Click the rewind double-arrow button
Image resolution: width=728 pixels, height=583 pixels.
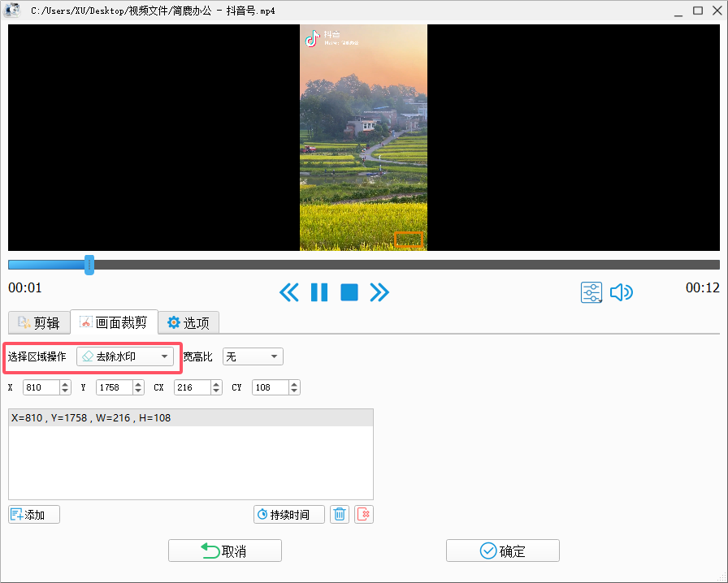(x=288, y=292)
